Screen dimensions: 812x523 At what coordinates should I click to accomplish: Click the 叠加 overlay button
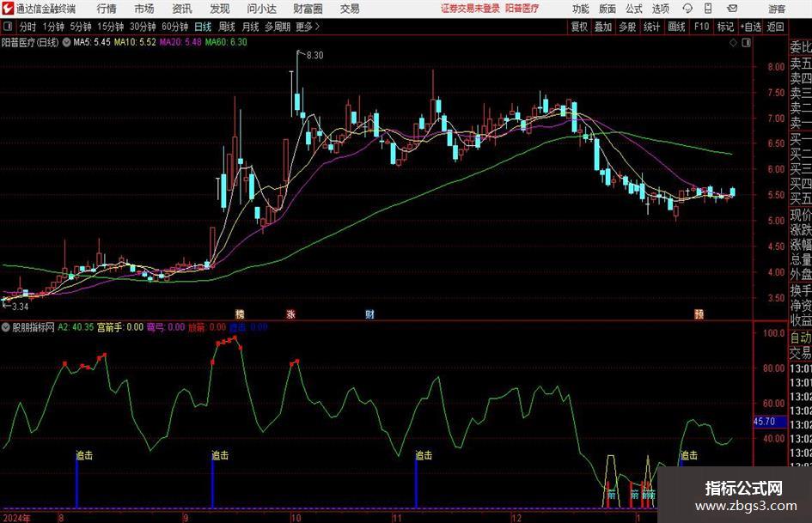603,27
